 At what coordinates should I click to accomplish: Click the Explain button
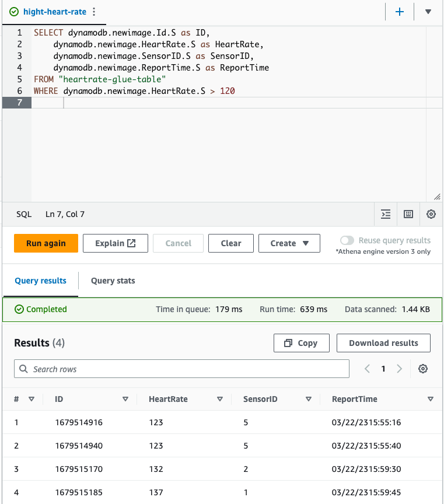(116, 243)
